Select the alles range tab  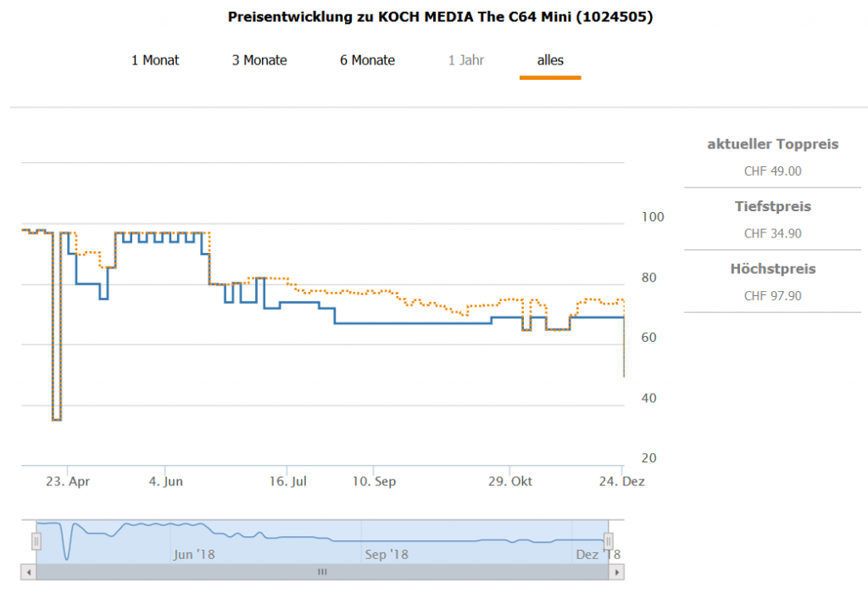coord(550,60)
